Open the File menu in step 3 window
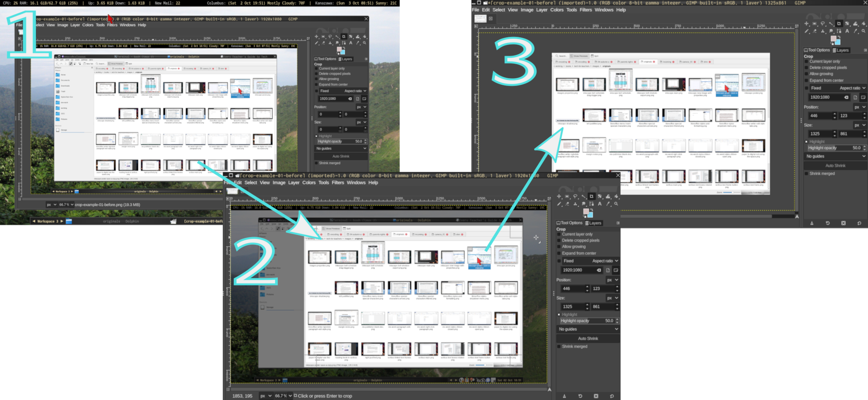868x400 pixels. click(476, 10)
